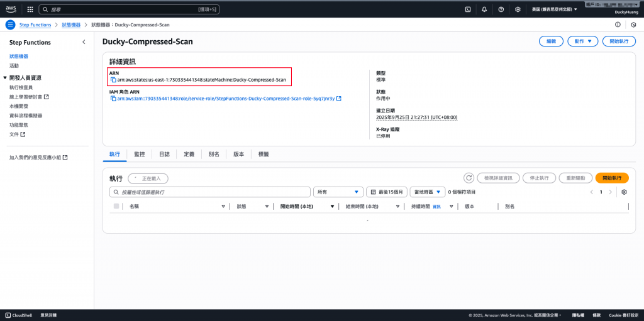The height and width of the screenshot is (321, 644).
Task: Go to previous executions page
Action: pos(592,192)
